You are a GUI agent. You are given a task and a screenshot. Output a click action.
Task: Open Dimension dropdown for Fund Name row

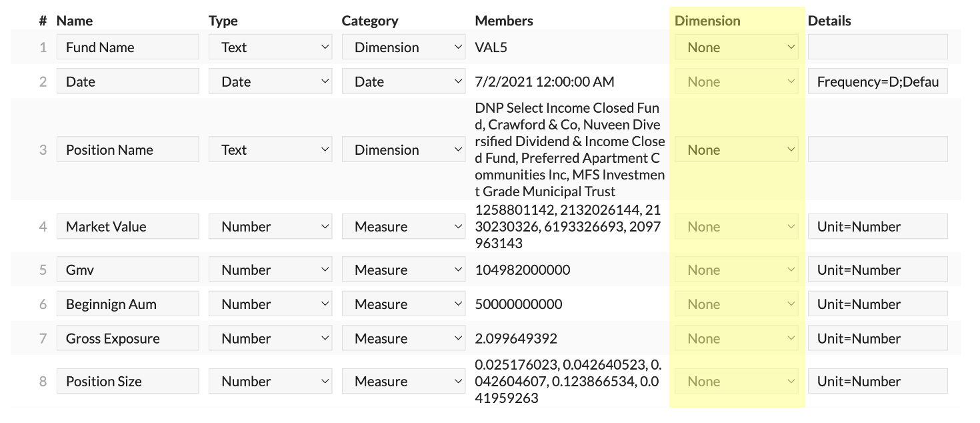pyautogui.click(x=736, y=47)
